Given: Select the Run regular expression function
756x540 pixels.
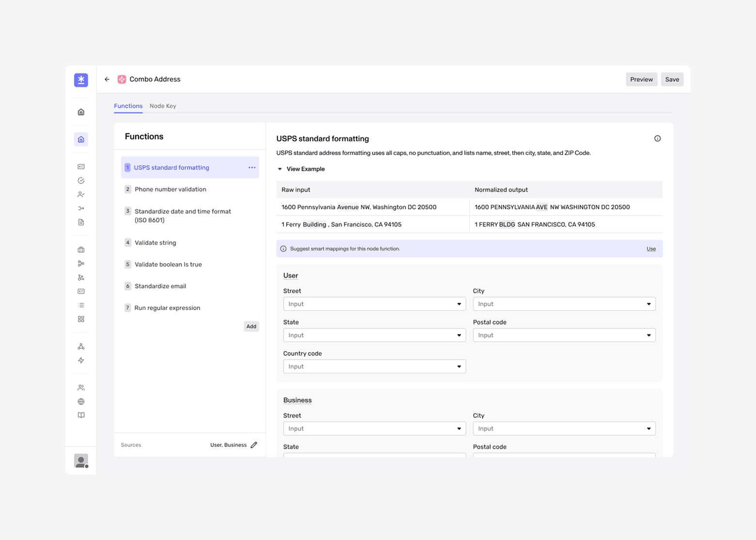Looking at the screenshot, I should point(190,308).
